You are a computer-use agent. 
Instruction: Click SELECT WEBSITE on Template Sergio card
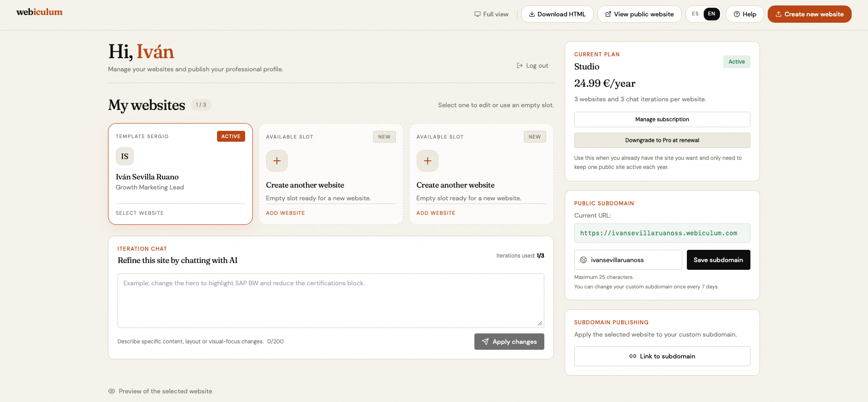140,213
